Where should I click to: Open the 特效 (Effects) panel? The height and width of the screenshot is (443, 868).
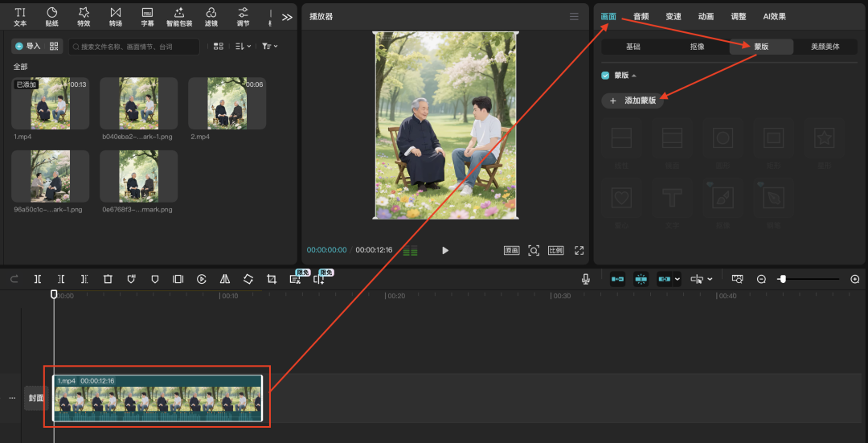point(84,16)
